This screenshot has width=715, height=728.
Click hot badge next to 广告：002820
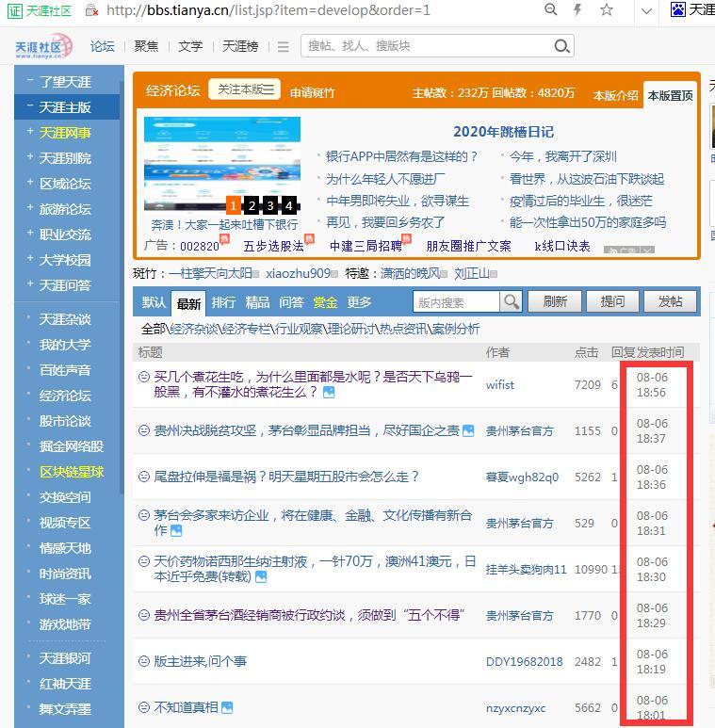tap(225, 239)
